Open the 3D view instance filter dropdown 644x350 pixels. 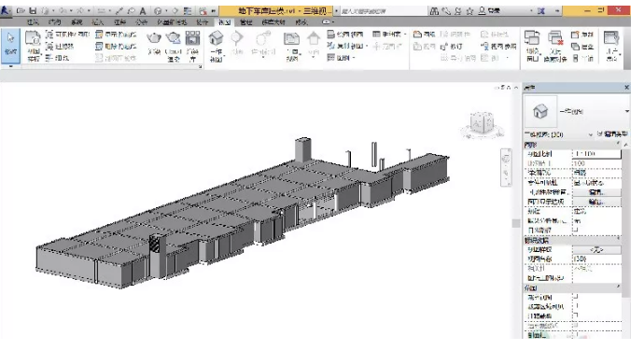pyautogui.click(x=591, y=134)
